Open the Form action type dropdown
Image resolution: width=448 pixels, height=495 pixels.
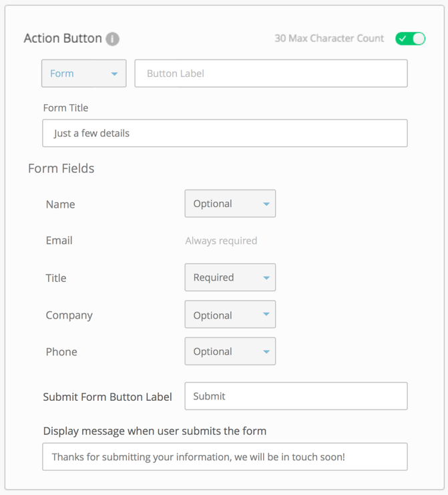click(x=84, y=73)
